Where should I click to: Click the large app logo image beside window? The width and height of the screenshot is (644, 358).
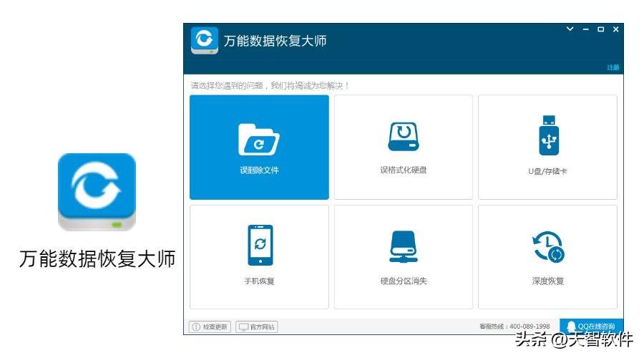[x=97, y=192]
